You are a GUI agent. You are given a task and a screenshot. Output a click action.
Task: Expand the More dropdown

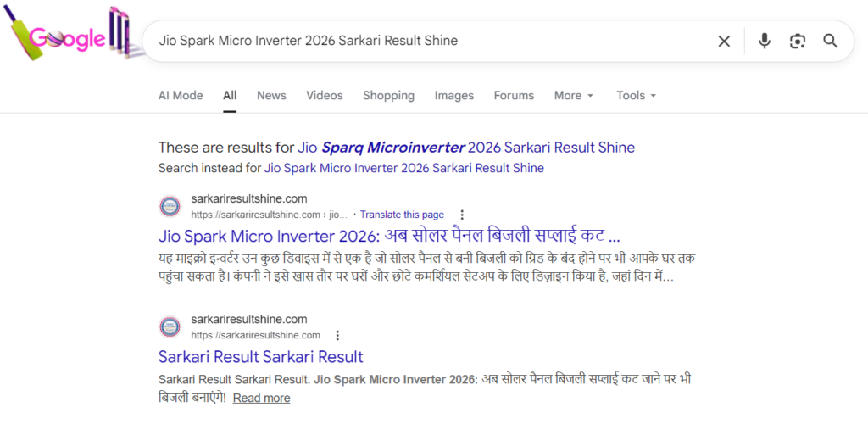point(574,96)
